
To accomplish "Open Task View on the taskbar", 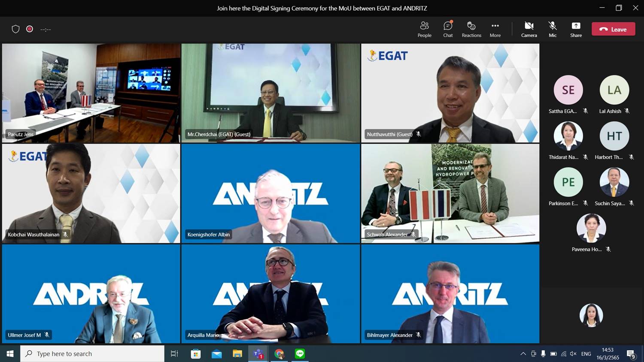I will (174, 354).
